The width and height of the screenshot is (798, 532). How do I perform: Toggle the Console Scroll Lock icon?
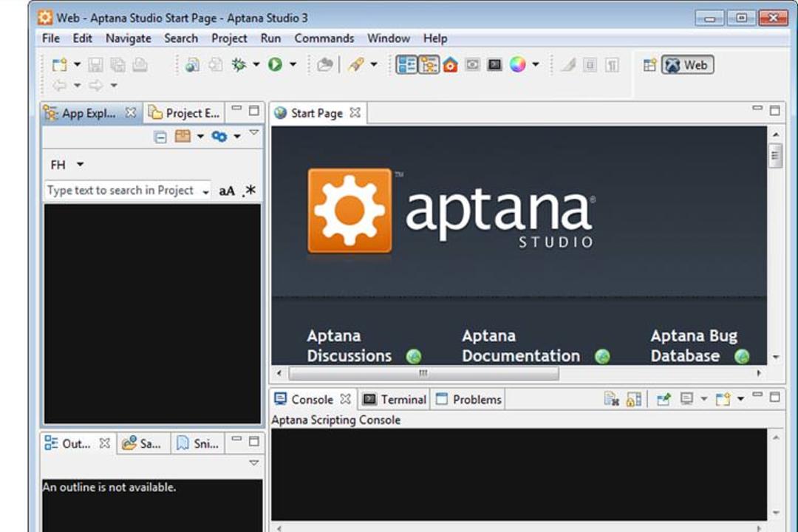point(634,399)
